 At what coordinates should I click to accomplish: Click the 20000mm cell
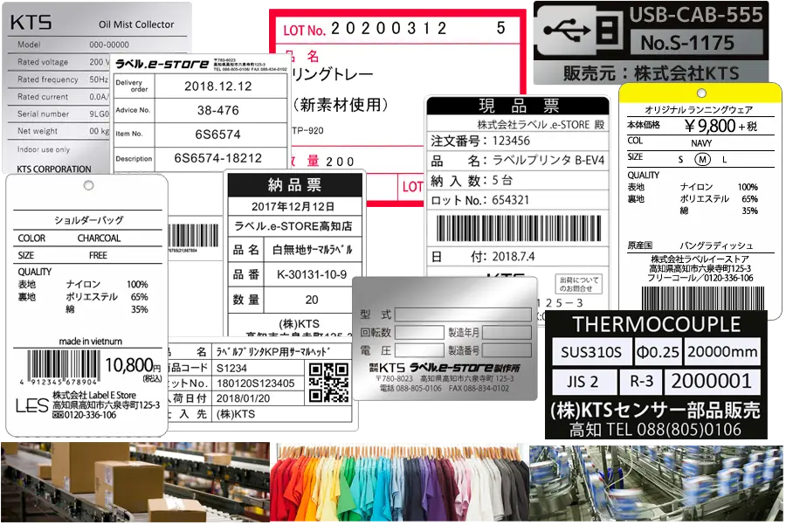pyautogui.click(x=722, y=352)
